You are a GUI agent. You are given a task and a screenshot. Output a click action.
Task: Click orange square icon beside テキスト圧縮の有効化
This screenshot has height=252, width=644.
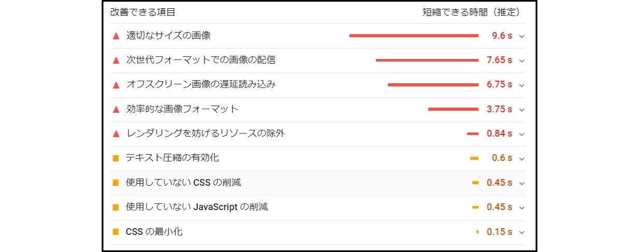(x=115, y=158)
